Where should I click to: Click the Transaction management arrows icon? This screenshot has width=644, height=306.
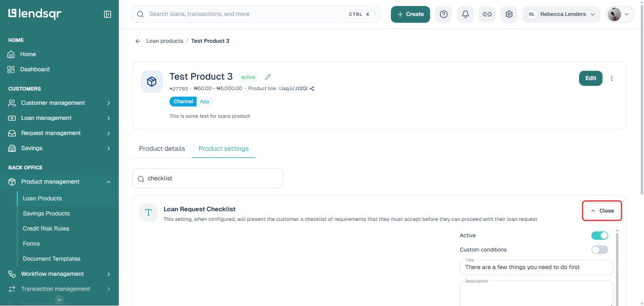(x=12, y=289)
